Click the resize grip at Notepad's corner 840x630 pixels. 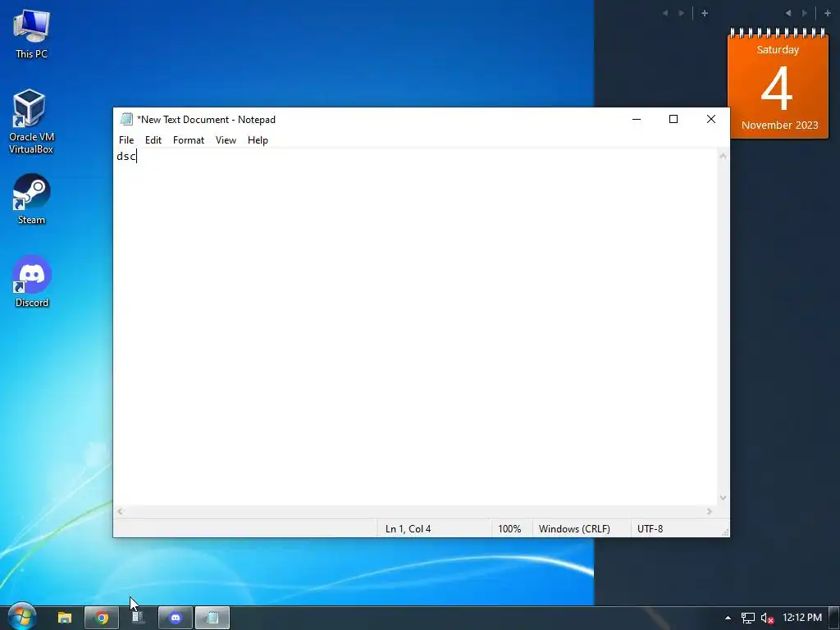(725, 532)
